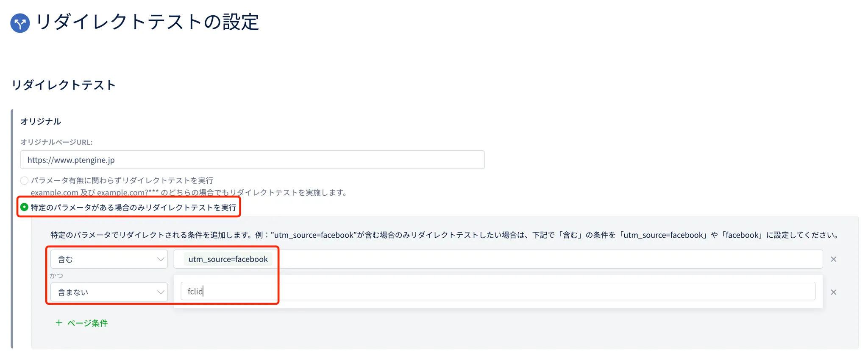Click the input field containing fclid

pyautogui.click(x=498, y=292)
